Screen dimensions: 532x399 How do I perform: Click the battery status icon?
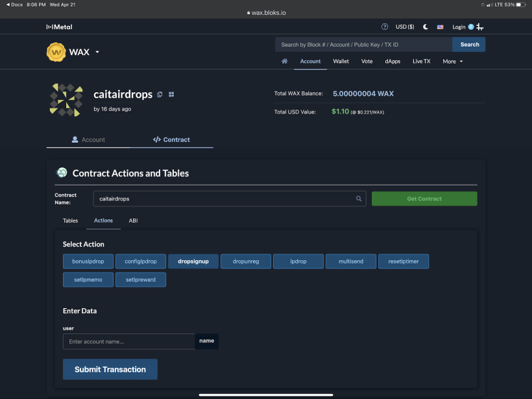pos(521,5)
